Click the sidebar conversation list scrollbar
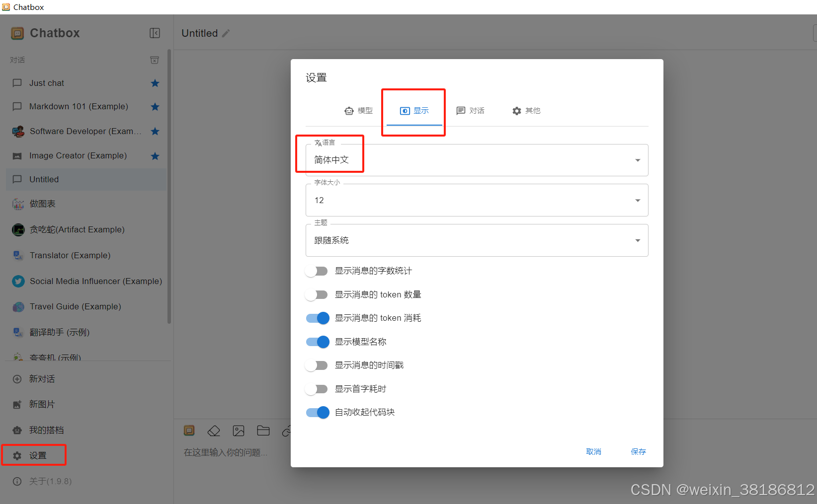This screenshot has width=817, height=504. click(169, 186)
